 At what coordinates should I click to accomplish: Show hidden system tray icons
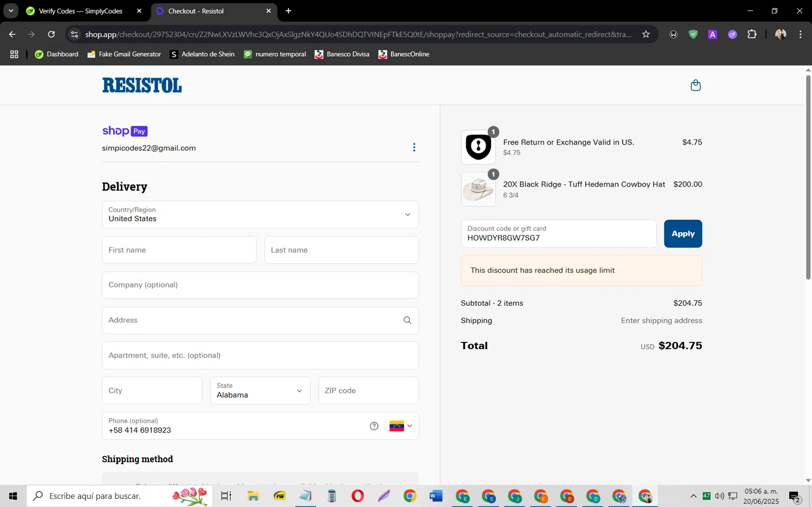pyautogui.click(x=693, y=496)
